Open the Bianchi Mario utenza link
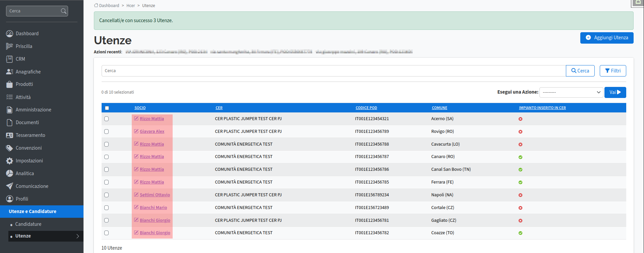This screenshot has height=253, width=644. pyautogui.click(x=153, y=208)
